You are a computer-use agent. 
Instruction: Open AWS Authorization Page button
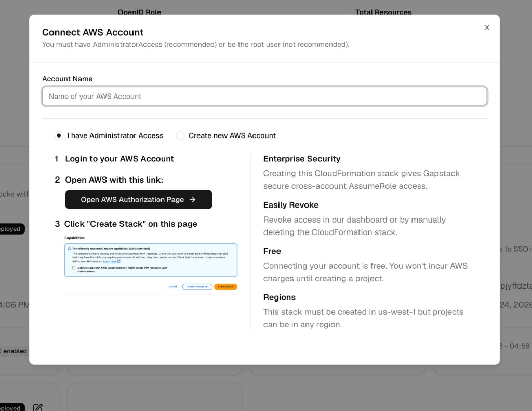pos(139,200)
